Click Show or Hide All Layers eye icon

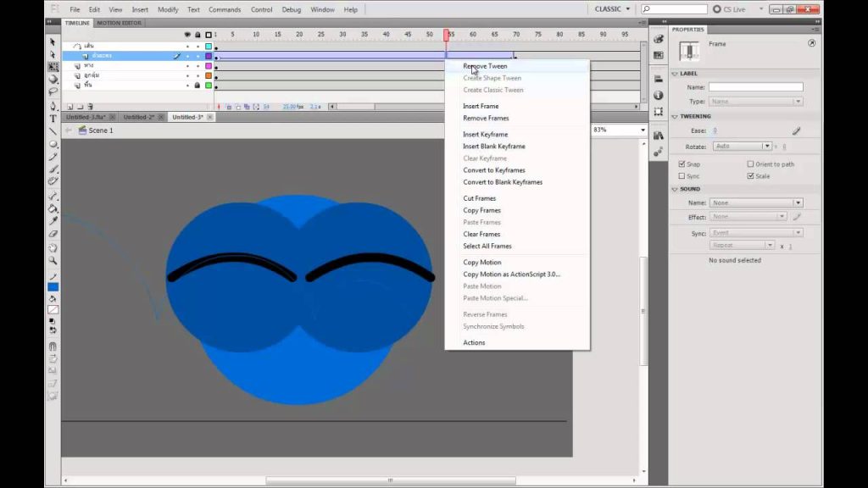[x=187, y=35]
